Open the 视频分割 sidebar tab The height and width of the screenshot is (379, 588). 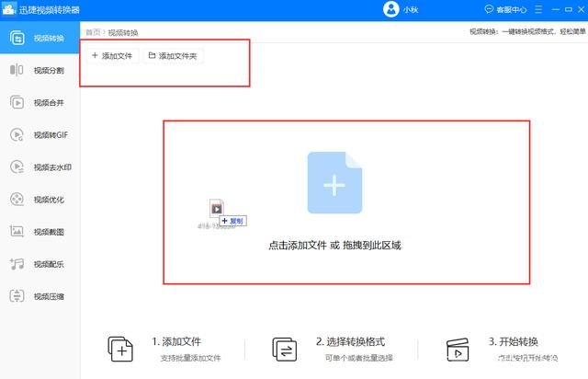(40, 70)
